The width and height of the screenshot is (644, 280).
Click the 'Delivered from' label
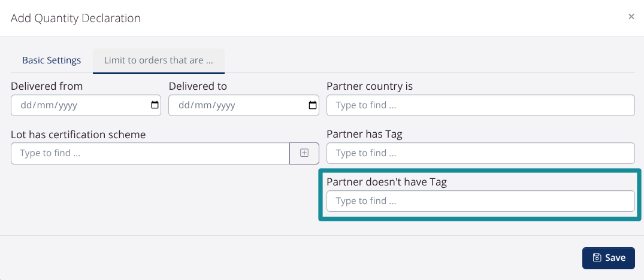point(47,87)
